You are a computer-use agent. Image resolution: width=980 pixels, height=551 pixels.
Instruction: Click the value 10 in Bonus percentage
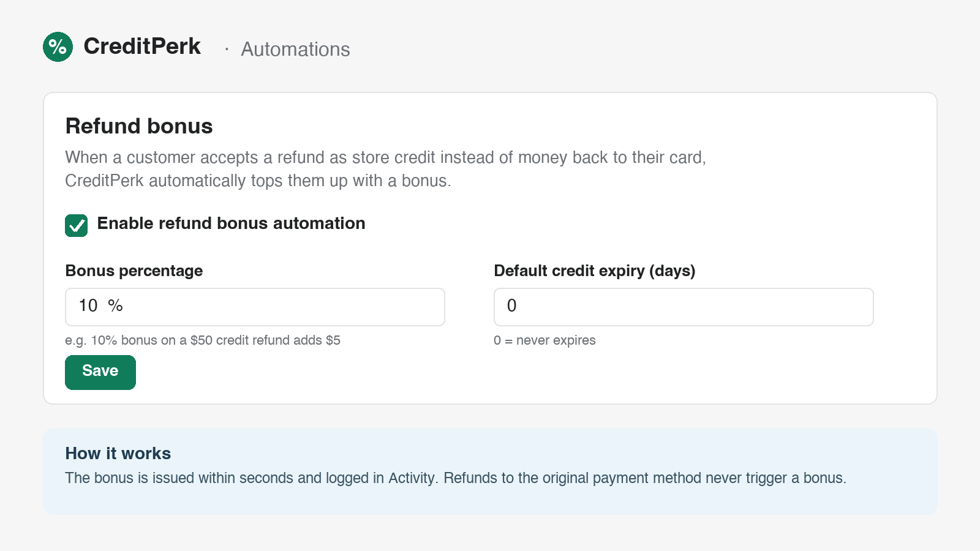point(88,305)
